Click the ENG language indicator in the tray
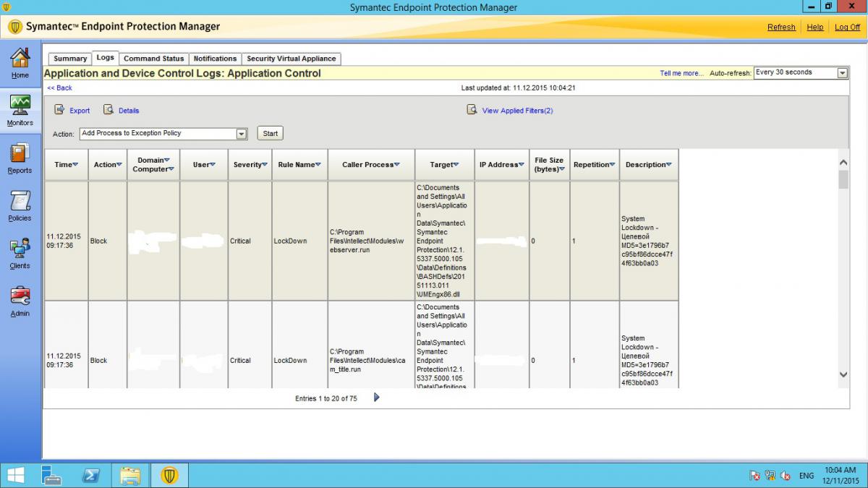The image size is (868, 488). coord(807,476)
